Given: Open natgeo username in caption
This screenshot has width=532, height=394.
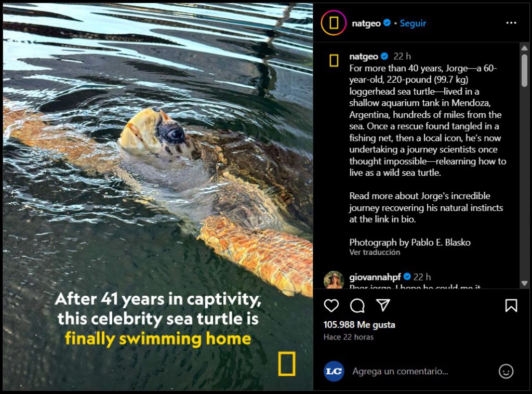Looking at the screenshot, I should click(x=364, y=56).
